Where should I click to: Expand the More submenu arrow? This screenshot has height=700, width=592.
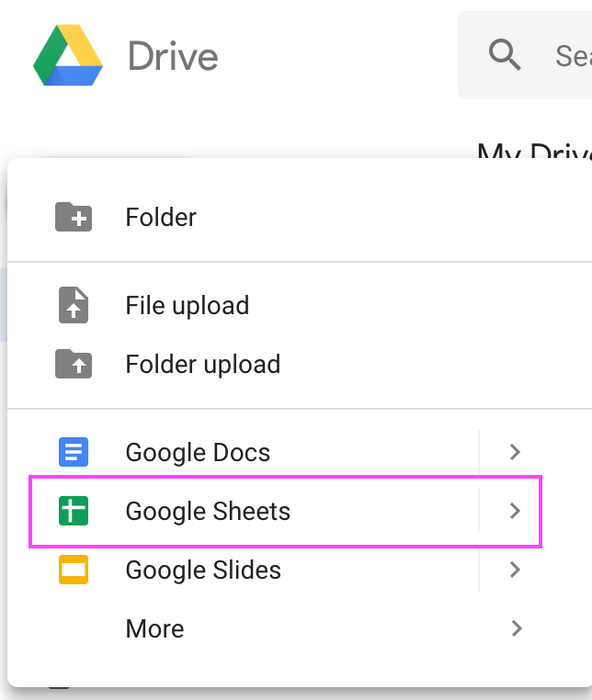pyautogui.click(x=517, y=628)
